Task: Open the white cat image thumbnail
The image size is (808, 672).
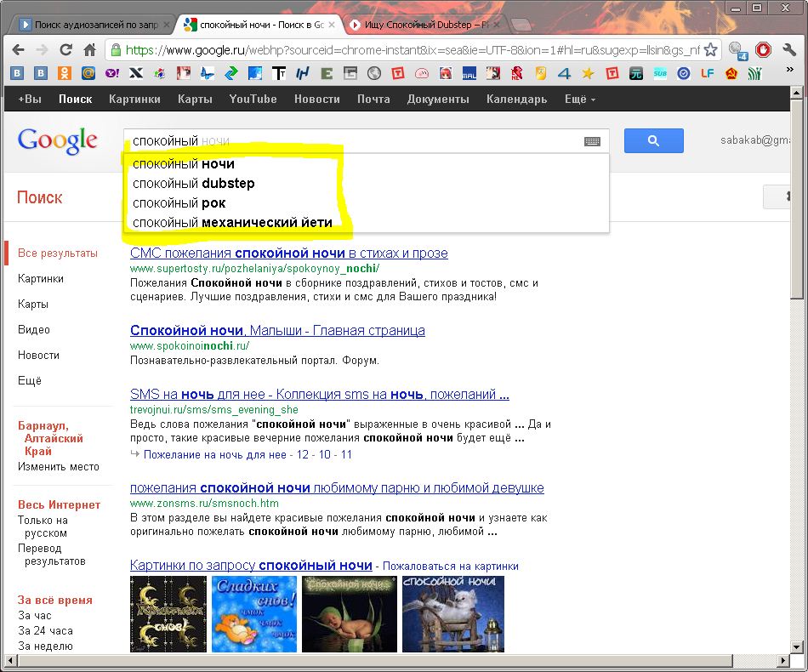Action: (x=453, y=614)
